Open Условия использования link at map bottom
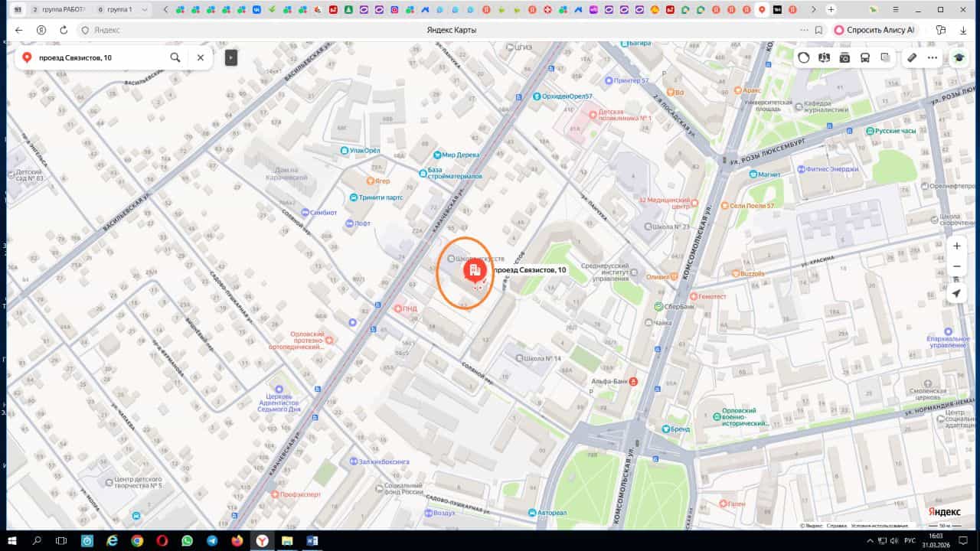980x551 pixels. click(x=879, y=526)
